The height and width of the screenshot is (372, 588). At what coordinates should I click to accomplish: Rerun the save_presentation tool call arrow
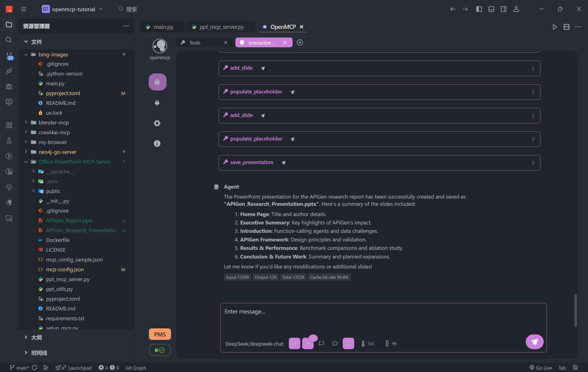pos(283,163)
